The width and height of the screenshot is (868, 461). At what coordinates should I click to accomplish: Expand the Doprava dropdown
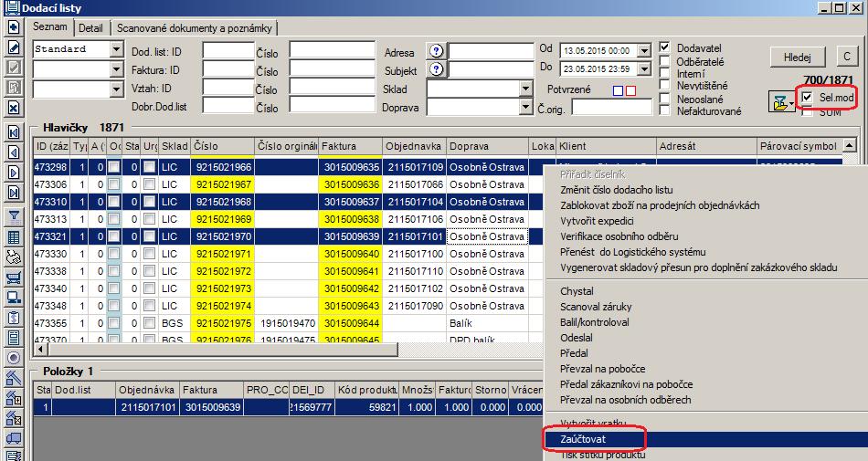pyautogui.click(x=526, y=107)
